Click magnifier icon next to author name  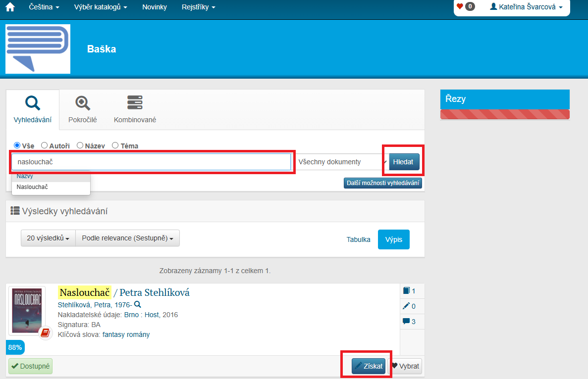tap(138, 305)
